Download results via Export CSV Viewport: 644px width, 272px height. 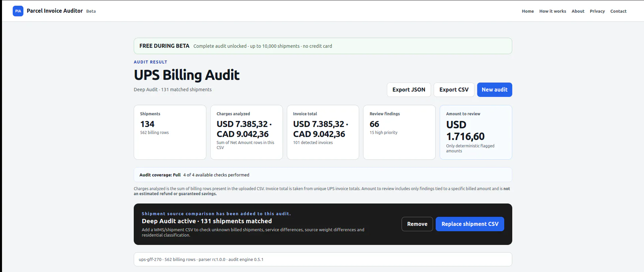point(454,90)
